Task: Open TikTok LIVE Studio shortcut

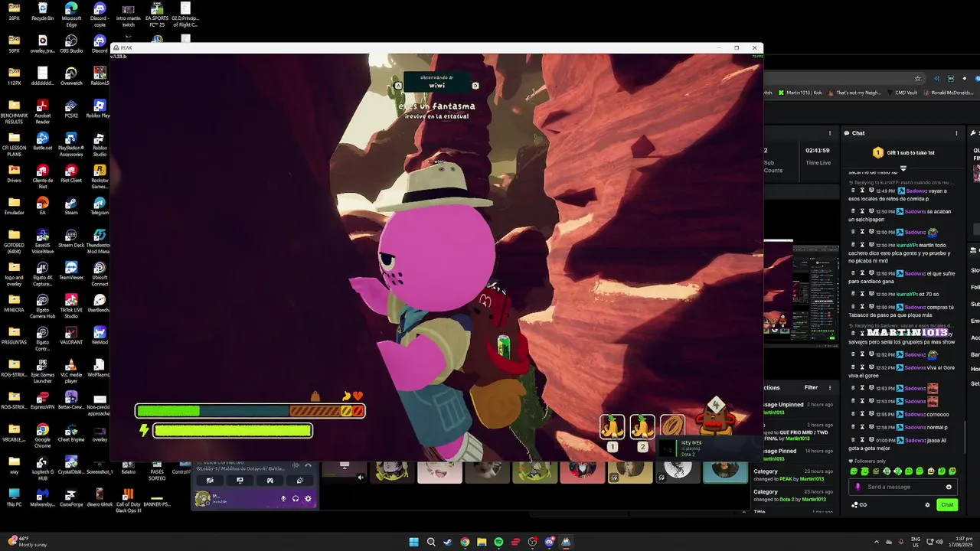Action: [71, 306]
